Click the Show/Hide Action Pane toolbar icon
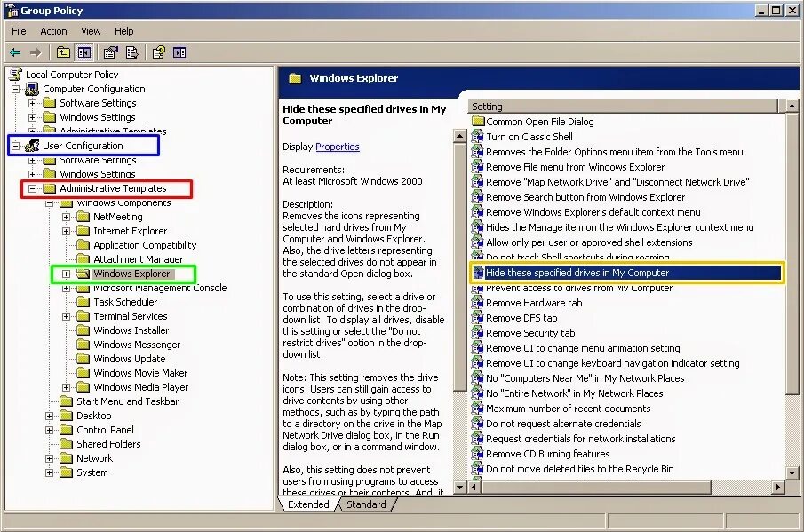 [x=179, y=52]
